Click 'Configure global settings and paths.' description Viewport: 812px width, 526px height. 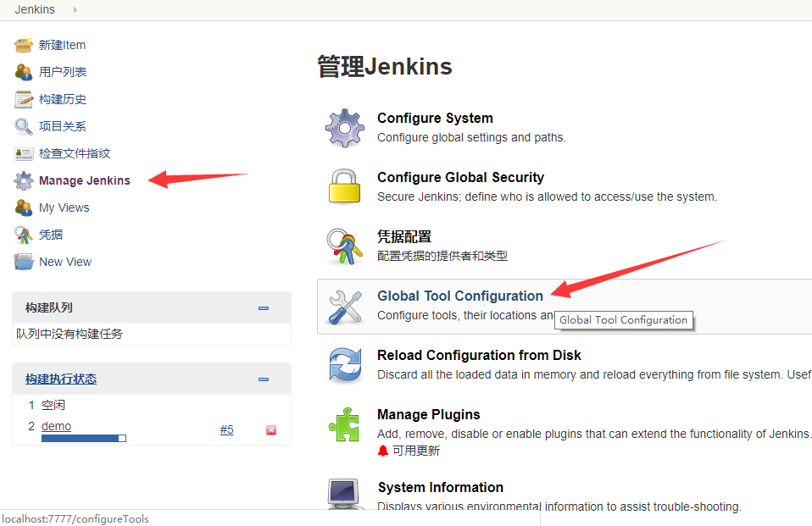472,138
